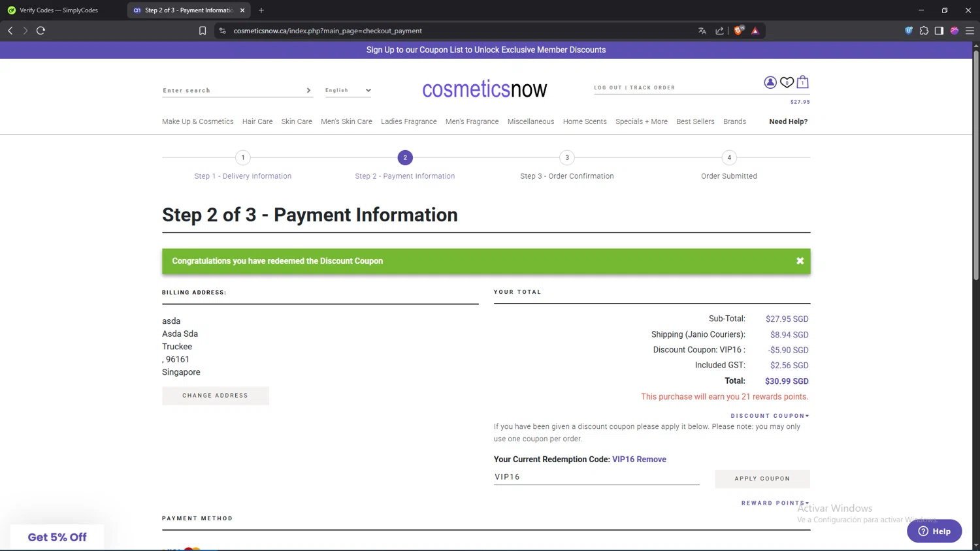Open browser extensions puzzle icon

tap(924, 31)
